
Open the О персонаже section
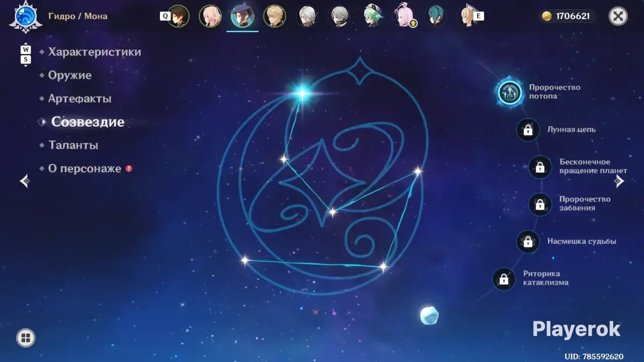click(x=85, y=168)
